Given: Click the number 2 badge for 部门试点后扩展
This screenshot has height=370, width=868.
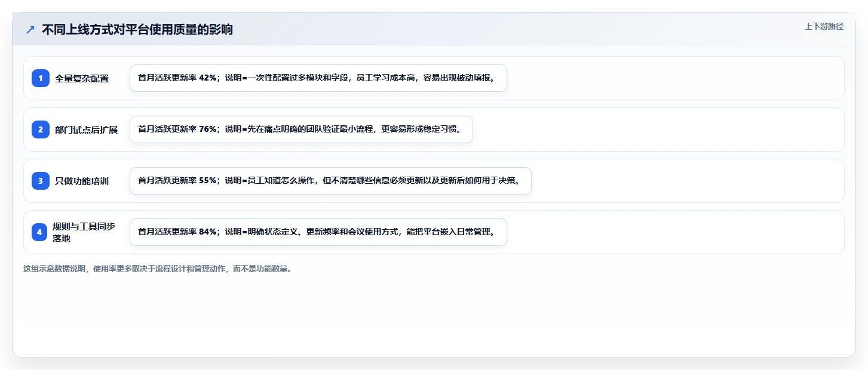Looking at the screenshot, I should click(x=41, y=129).
